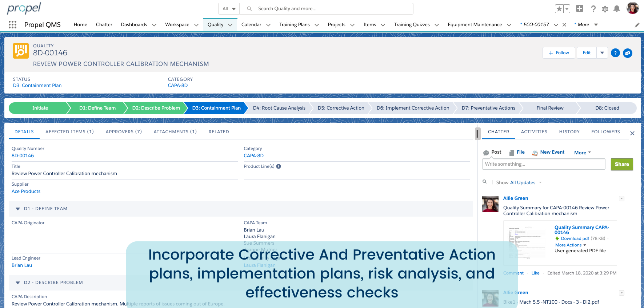Viewport: 644px width, 308px height.
Task: Click the Quality record icon
Action: tap(21, 51)
